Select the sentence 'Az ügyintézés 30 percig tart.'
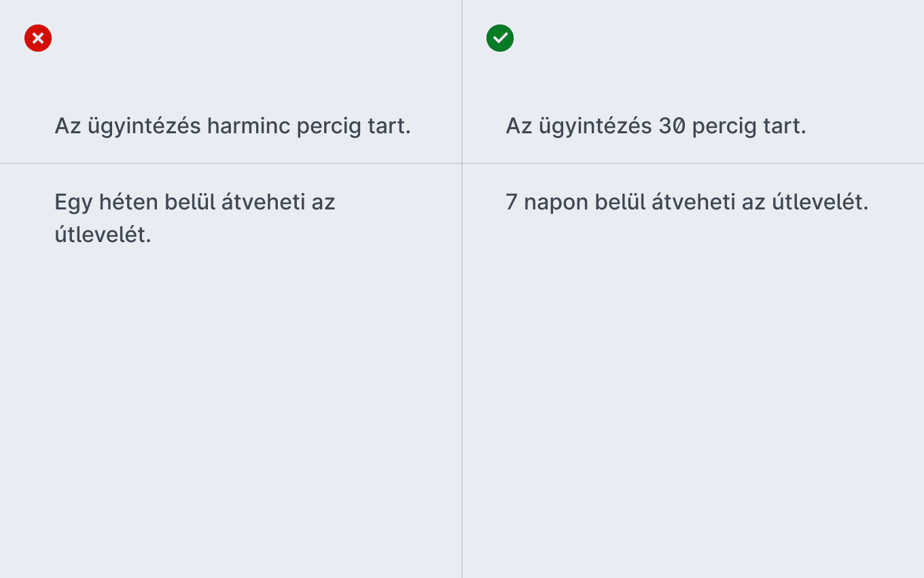Image resolution: width=924 pixels, height=578 pixels. [656, 126]
